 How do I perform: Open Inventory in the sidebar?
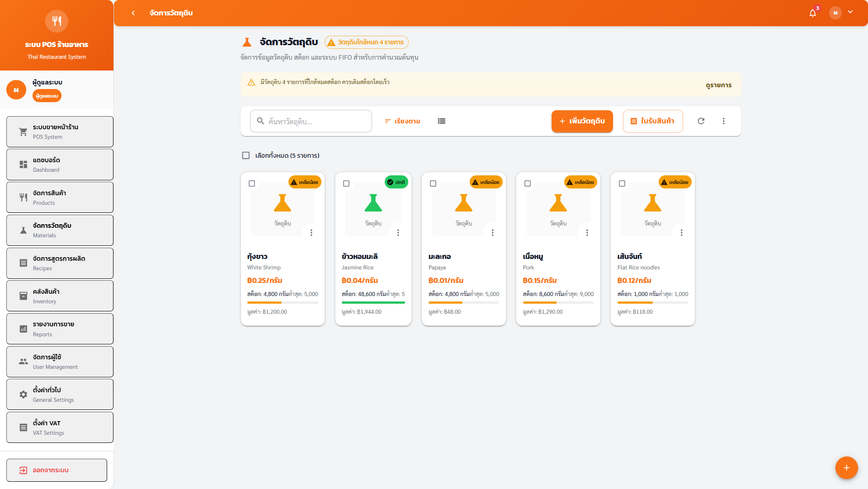(x=60, y=296)
